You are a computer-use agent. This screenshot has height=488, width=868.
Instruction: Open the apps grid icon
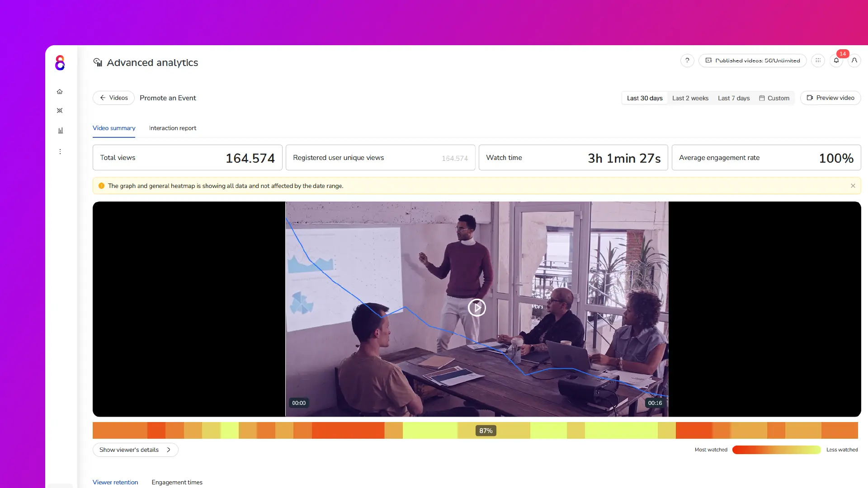818,61
